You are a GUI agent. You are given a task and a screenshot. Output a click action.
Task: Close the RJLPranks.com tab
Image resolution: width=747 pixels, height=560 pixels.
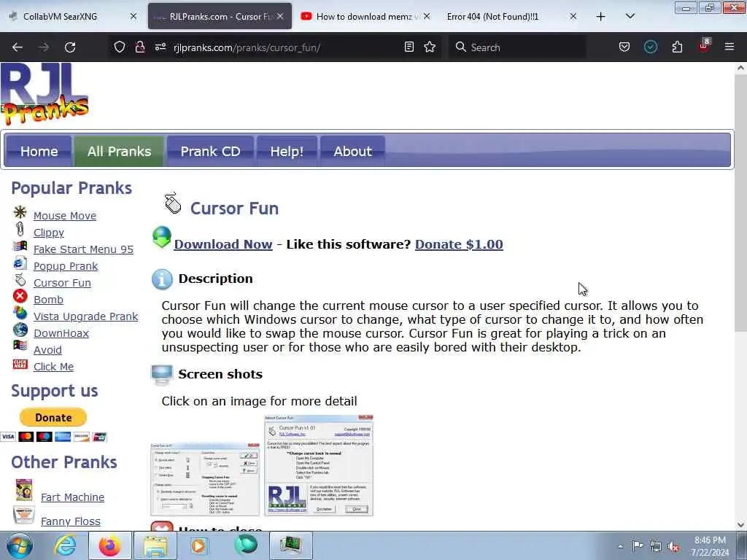pyautogui.click(x=280, y=16)
